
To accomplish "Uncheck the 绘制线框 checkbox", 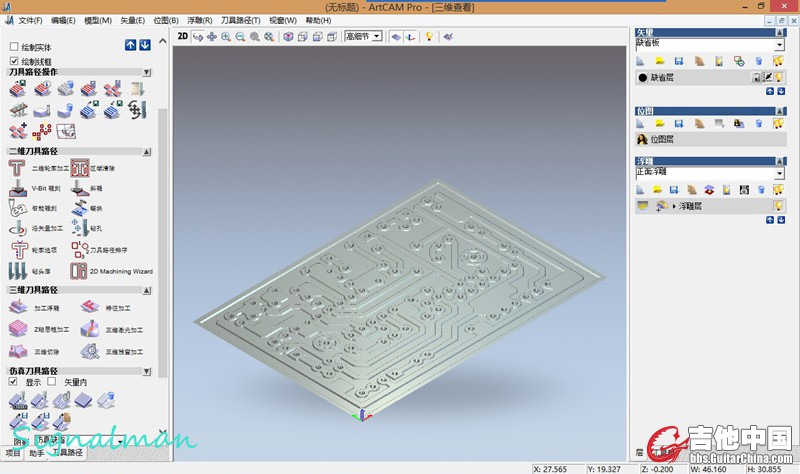I will point(14,61).
